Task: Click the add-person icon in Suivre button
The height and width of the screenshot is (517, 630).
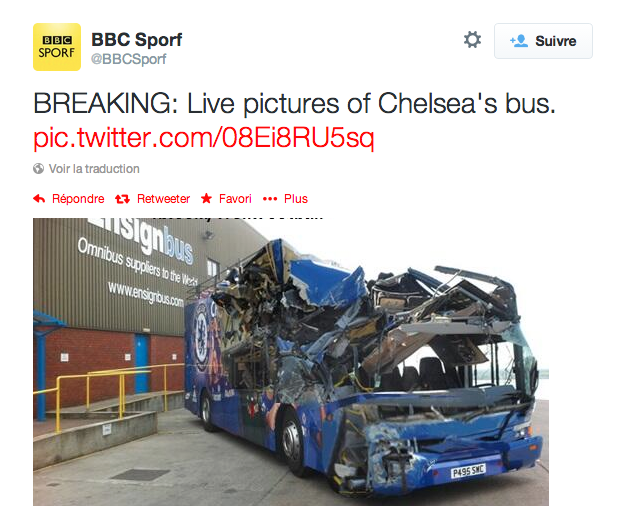Action: point(518,41)
